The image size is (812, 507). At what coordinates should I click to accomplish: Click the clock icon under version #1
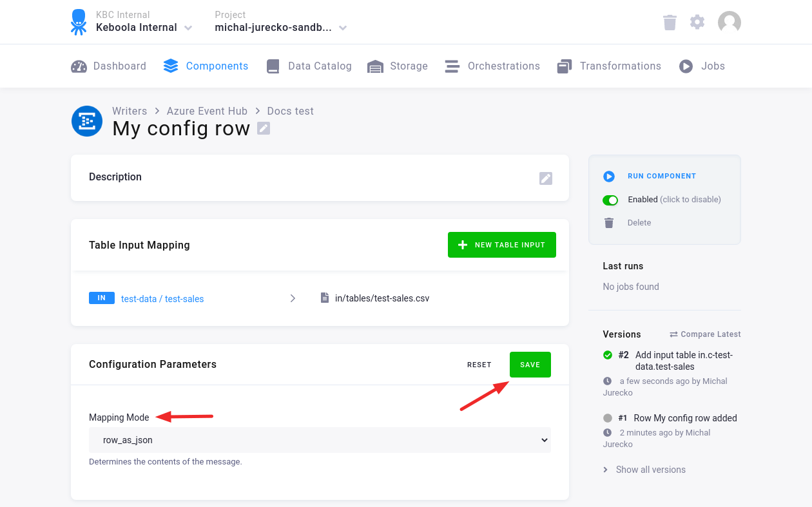click(x=608, y=433)
